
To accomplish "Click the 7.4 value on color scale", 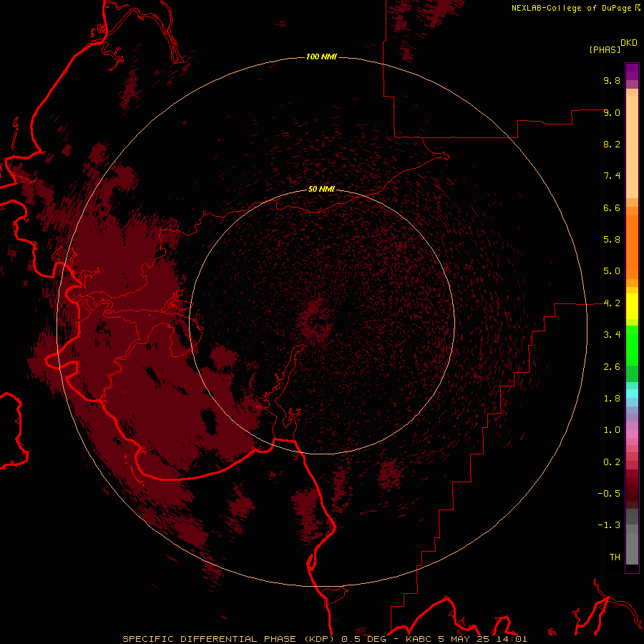I will (612, 176).
